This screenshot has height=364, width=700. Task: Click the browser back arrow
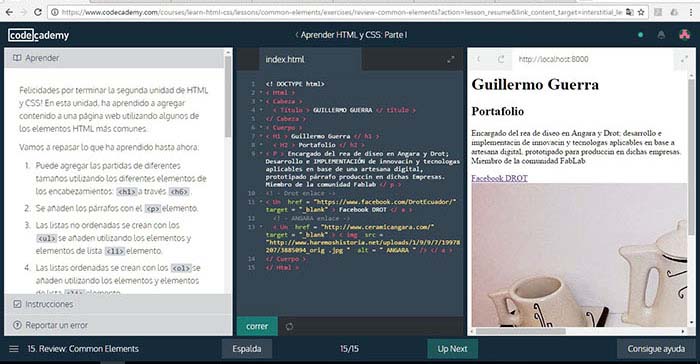click(9, 12)
